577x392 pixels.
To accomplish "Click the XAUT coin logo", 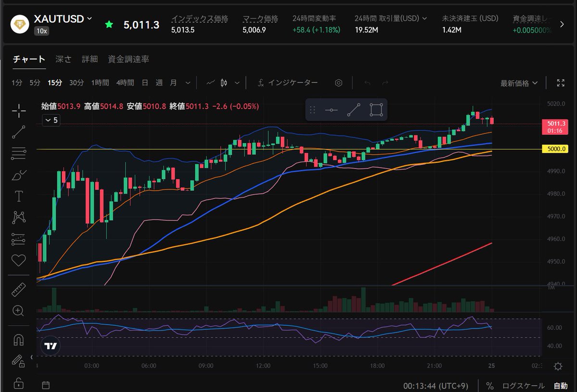I will 20,24.
